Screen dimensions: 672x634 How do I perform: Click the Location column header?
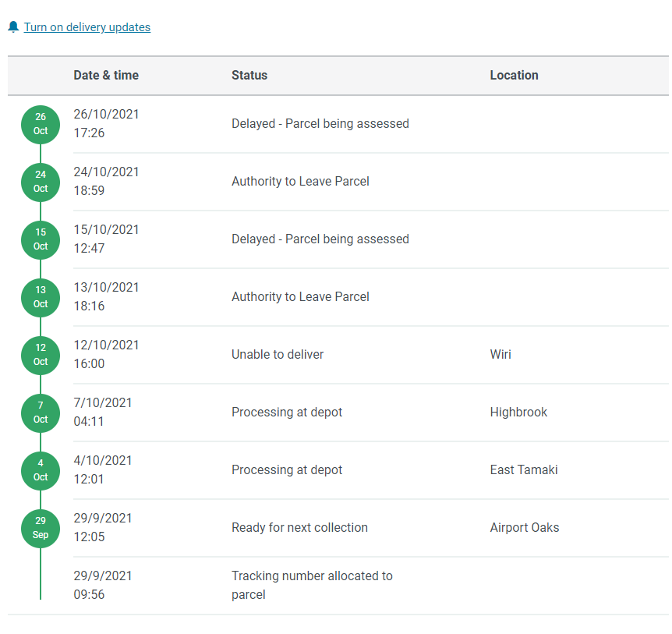click(x=514, y=76)
